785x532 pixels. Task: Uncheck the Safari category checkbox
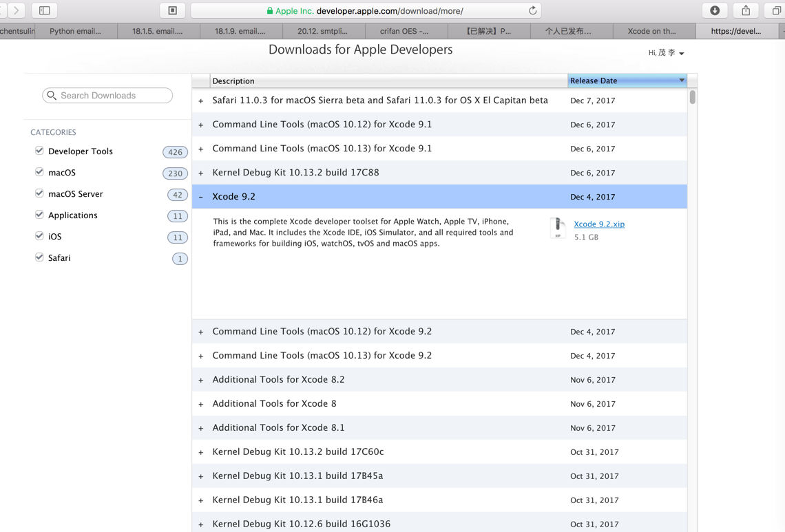point(39,257)
